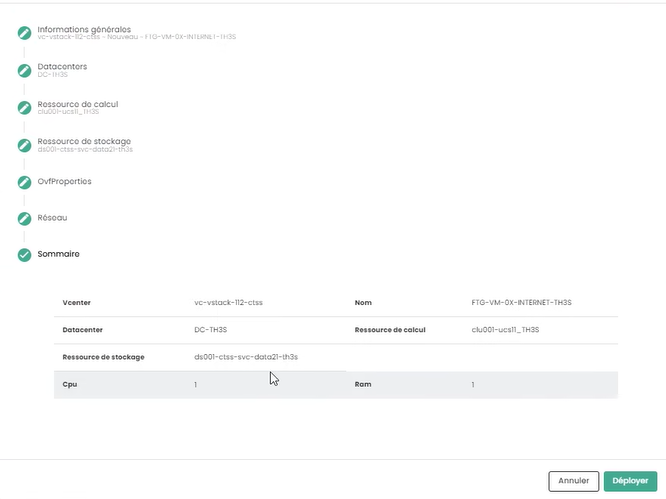Select the Sommaire step label

[58, 254]
